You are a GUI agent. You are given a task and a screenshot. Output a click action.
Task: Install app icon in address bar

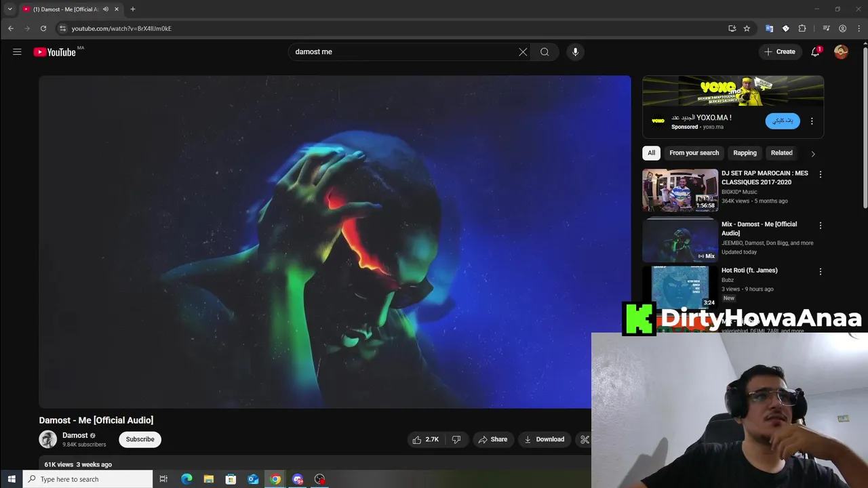point(732,28)
